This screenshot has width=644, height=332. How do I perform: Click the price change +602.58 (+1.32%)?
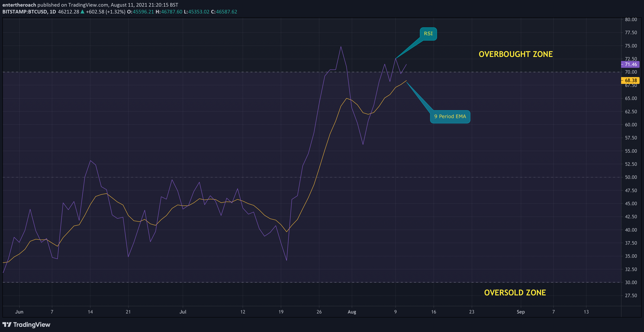(x=106, y=12)
